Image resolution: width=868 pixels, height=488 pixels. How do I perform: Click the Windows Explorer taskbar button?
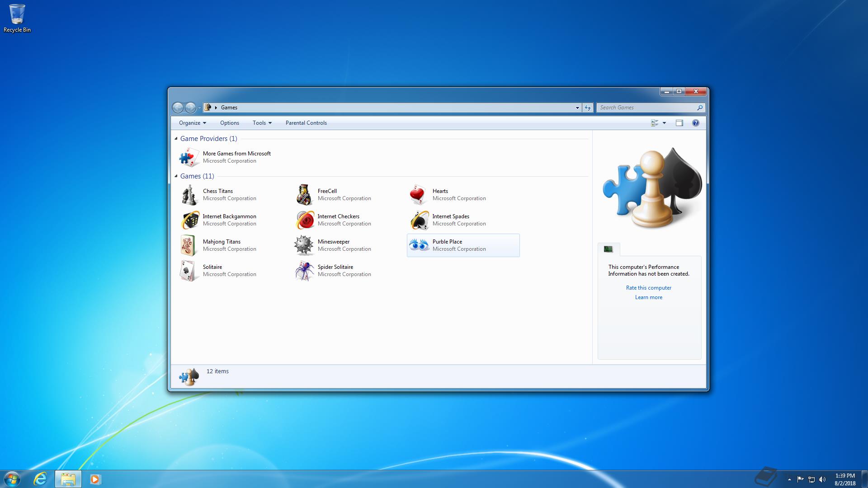[68, 479]
